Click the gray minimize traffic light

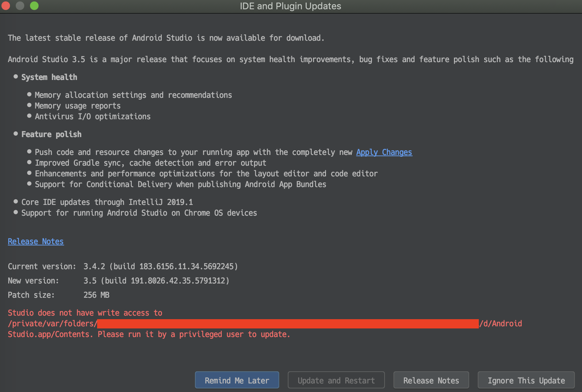[x=20, y=6]
